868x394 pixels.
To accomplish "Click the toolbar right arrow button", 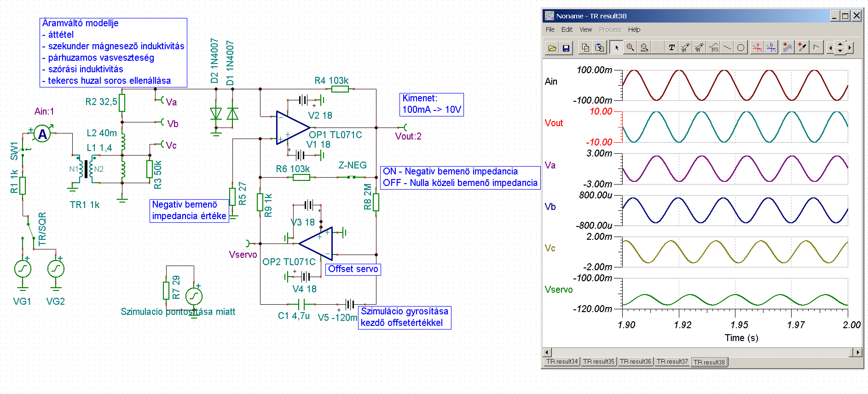I will [850, 48].
